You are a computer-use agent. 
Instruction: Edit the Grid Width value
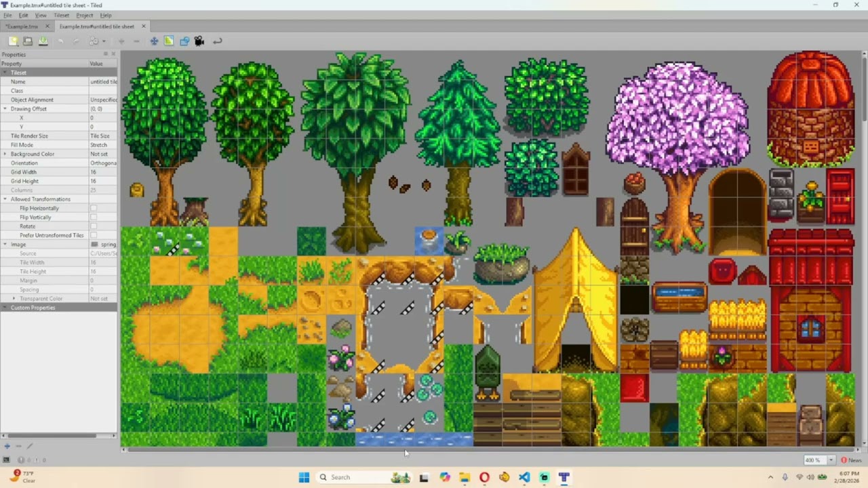103,172
